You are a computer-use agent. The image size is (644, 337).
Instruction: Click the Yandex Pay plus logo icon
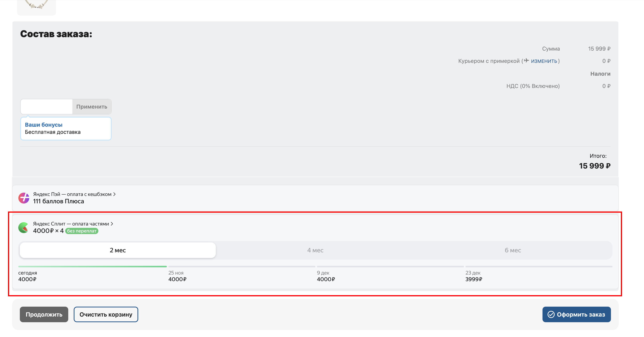(24, 198)
